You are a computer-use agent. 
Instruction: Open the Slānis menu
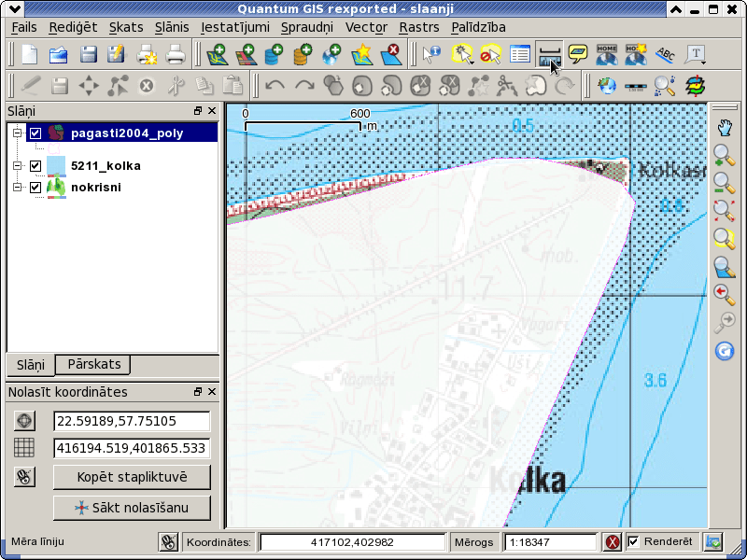coord(172,27)
